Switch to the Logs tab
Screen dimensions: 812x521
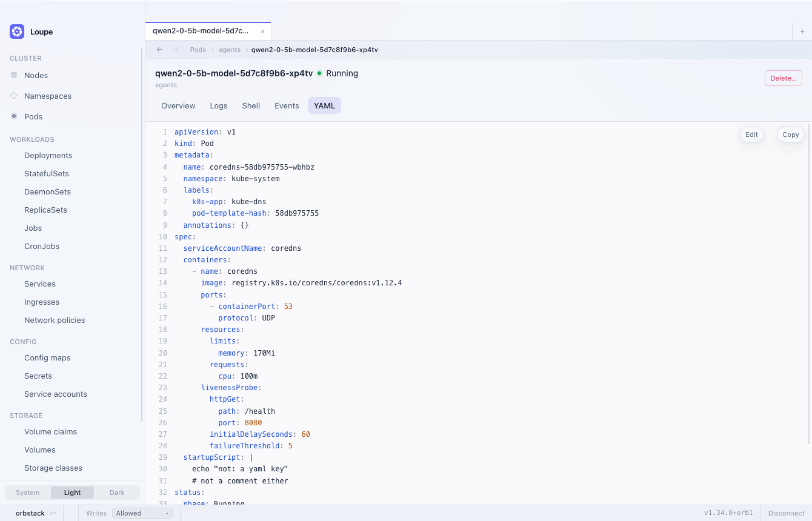click(x=219, y=105)
